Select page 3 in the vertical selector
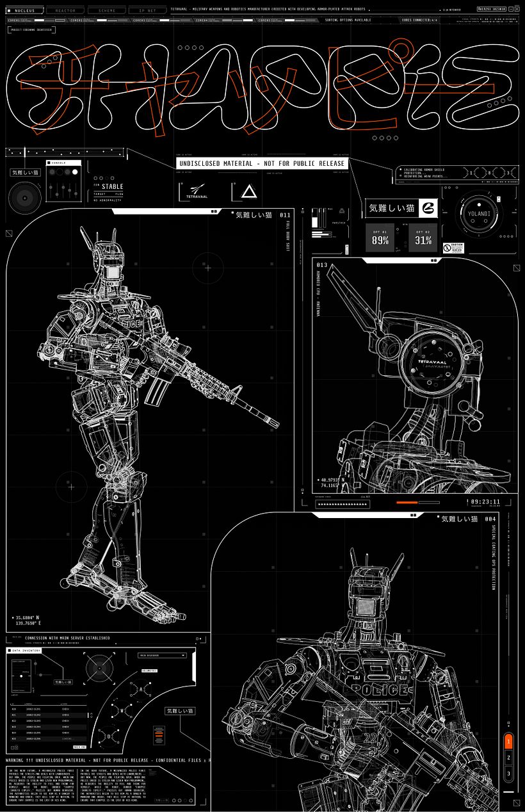 508,774
